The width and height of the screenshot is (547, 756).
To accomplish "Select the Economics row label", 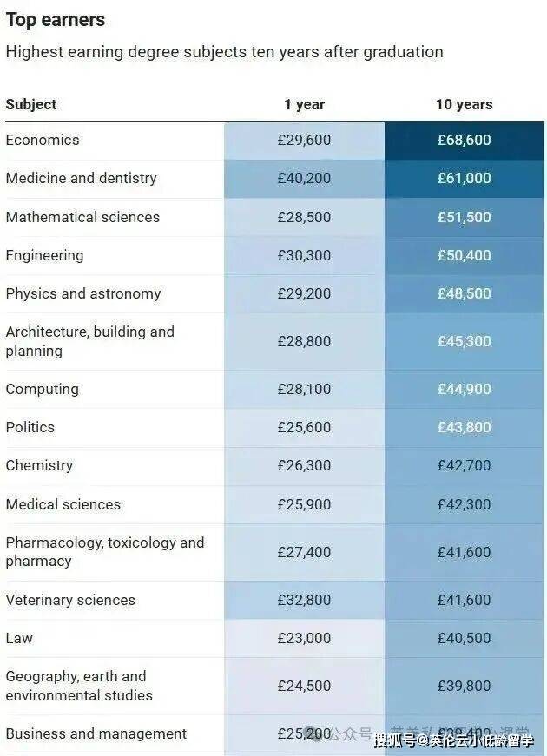I will pos(43,140).
